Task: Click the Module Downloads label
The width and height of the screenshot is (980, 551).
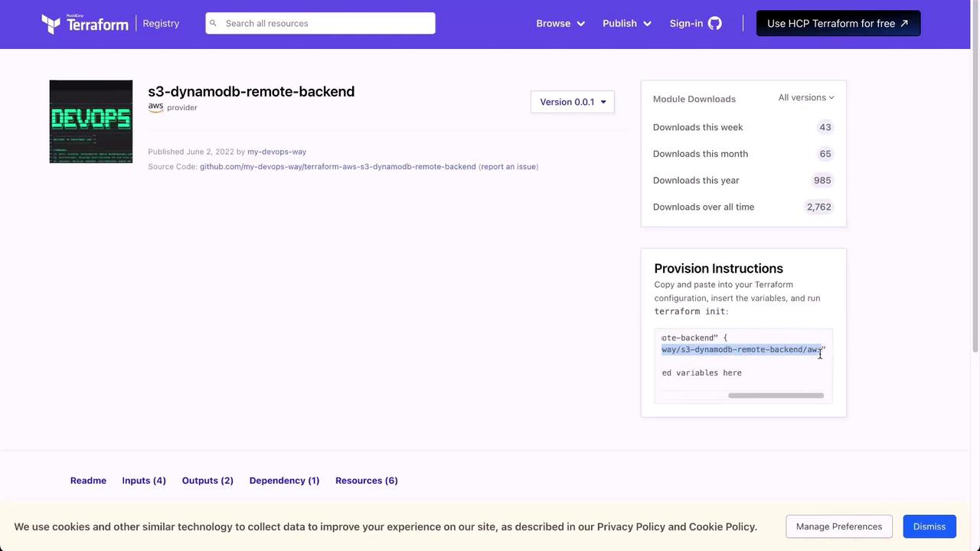Action: pyautogui.click(x=694, y=99)
